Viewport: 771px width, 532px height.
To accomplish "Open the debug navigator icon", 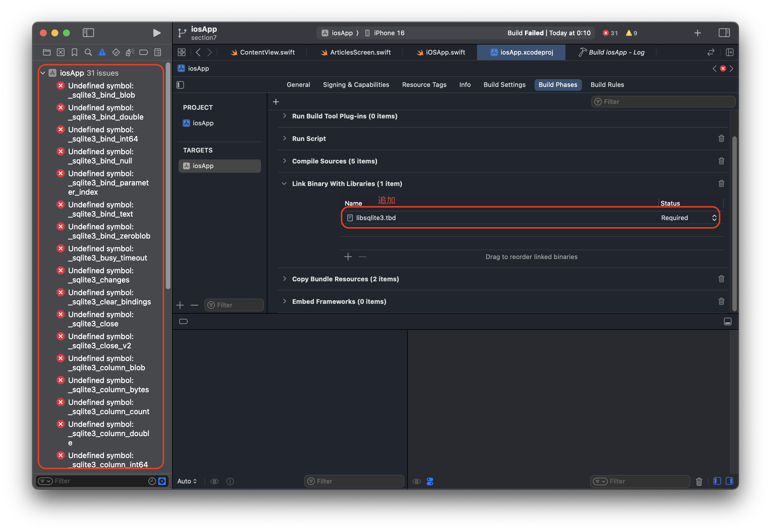I will coord(130,52).
